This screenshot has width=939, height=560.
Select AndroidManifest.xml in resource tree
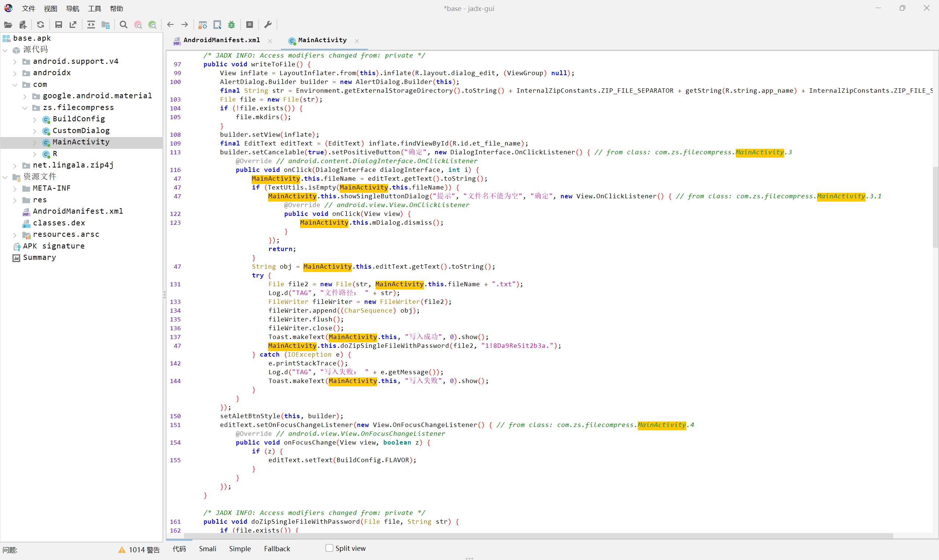point(78,211)
